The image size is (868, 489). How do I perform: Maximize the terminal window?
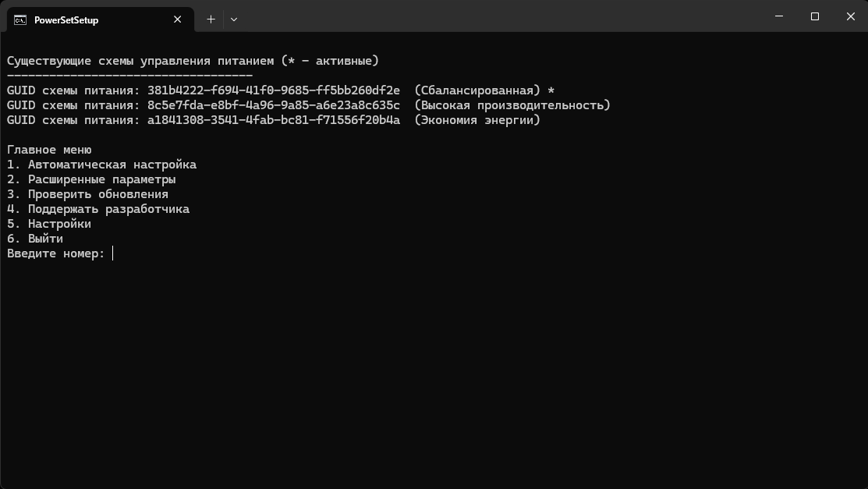(x=815, y=16)
